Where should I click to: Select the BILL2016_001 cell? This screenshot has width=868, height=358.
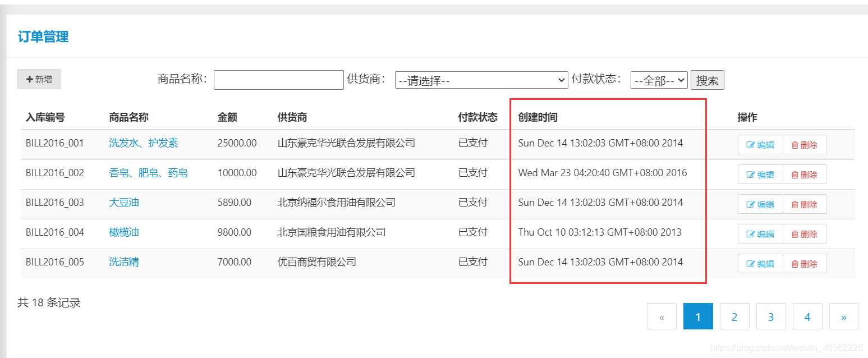pyautogui.click(x=55, y=143)
